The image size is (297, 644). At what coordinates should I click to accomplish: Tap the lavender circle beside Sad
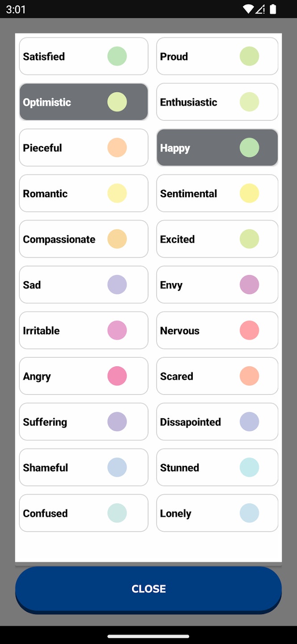117,285
